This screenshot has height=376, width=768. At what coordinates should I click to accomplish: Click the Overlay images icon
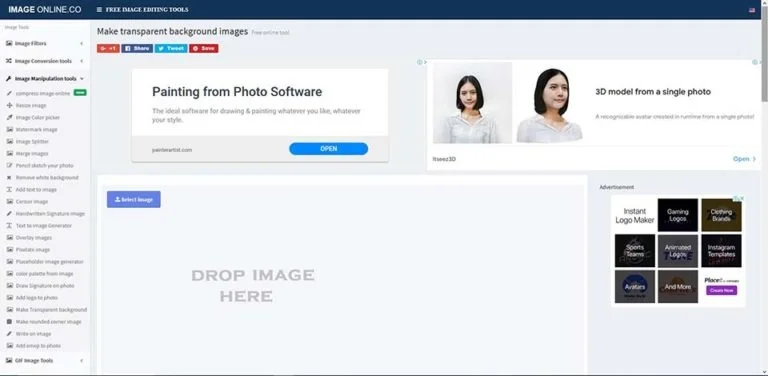point(9,238)
